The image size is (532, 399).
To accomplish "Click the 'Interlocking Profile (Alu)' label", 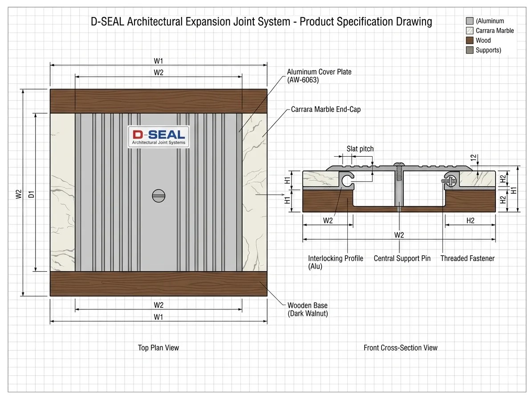I will (336, 262).
